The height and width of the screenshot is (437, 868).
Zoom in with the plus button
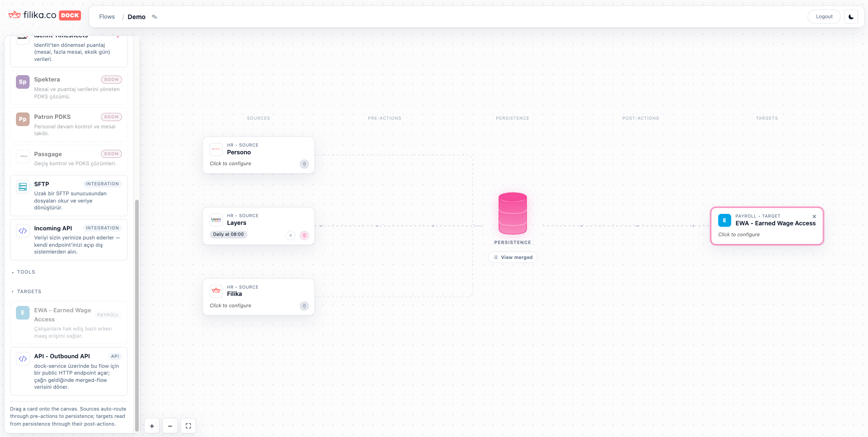click(x=152, y=426)
